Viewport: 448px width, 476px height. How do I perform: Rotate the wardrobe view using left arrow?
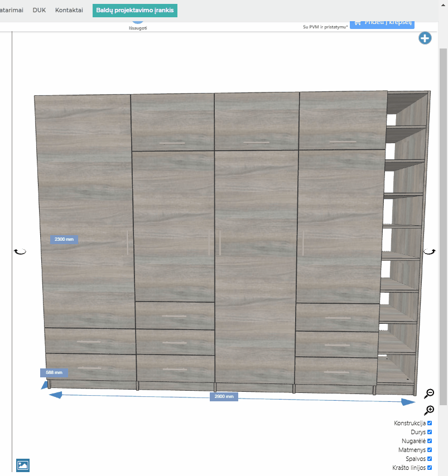pyautogui.click(x=20, y=252)
